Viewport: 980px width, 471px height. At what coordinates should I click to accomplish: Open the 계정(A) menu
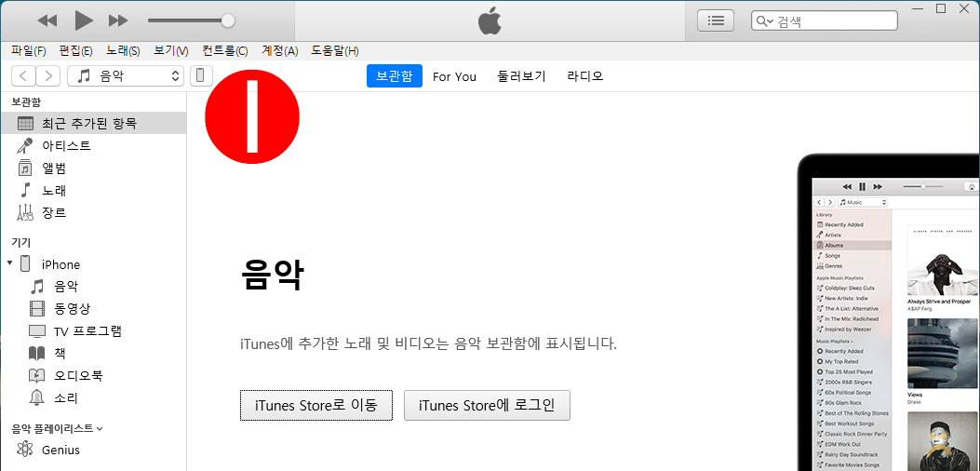(x=279, y=50)
